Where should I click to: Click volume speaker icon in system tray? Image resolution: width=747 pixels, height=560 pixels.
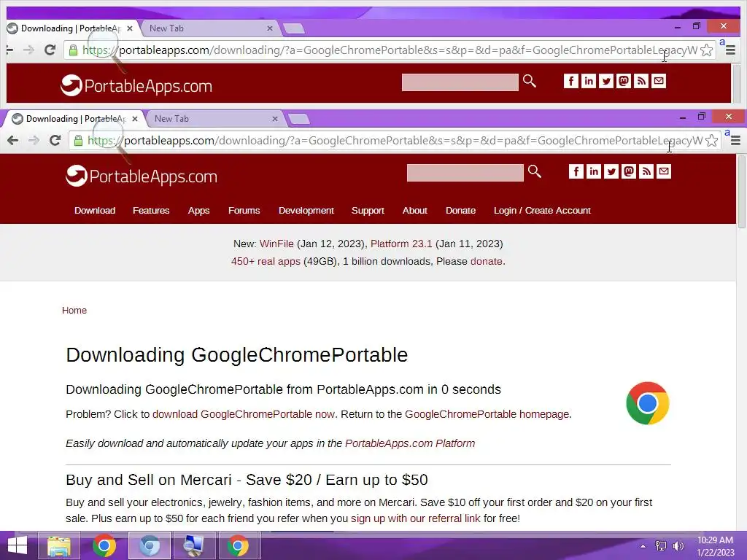(678, 545)
